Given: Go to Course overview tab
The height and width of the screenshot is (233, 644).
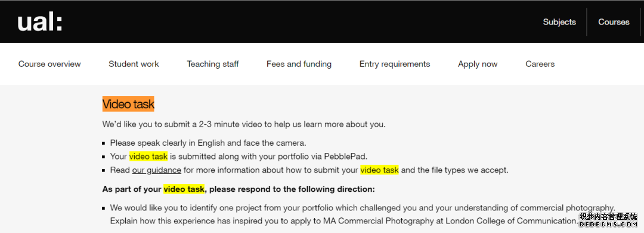Looking at the screenshot, I should coord(49,64).
